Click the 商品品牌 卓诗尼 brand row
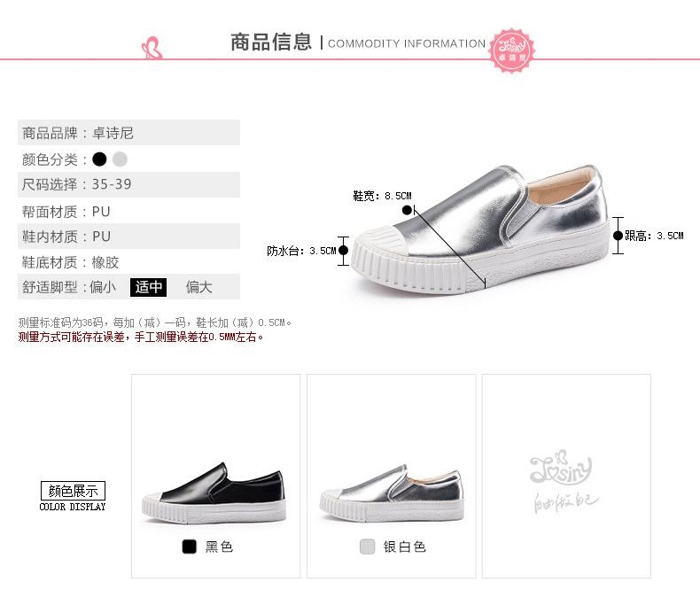The image size is (700, 590). pos(128,133)
